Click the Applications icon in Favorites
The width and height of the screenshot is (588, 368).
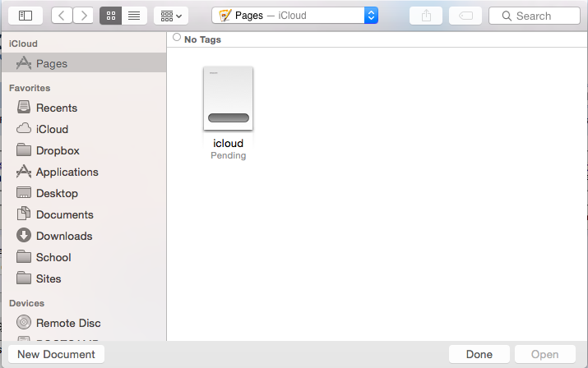24,171
